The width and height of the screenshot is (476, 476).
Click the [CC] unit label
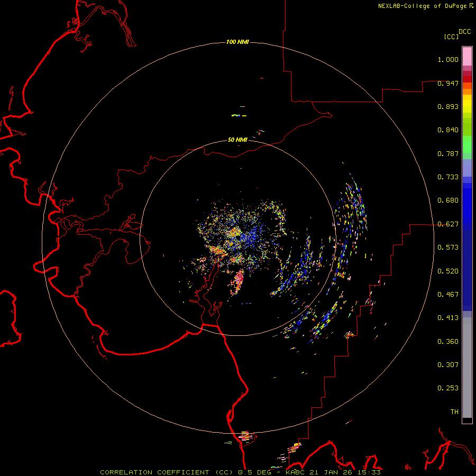pyautogui.click(x=451, y=36)
